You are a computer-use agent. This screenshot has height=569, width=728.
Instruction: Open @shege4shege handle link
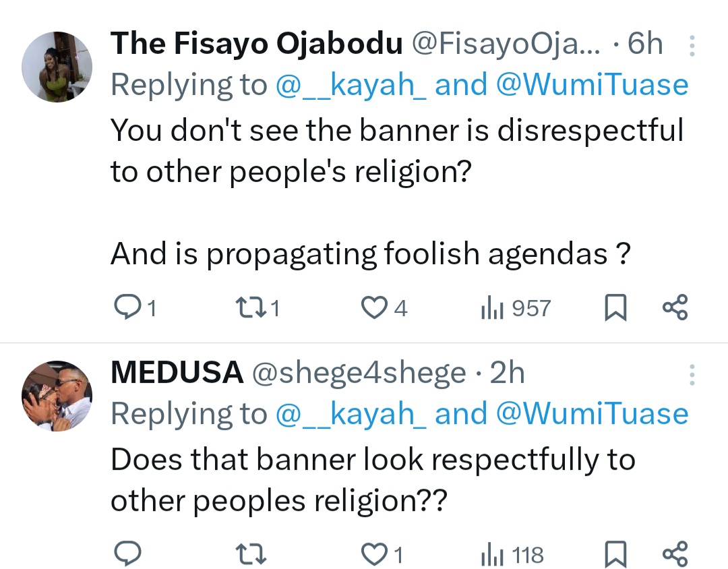pos(358,373)
